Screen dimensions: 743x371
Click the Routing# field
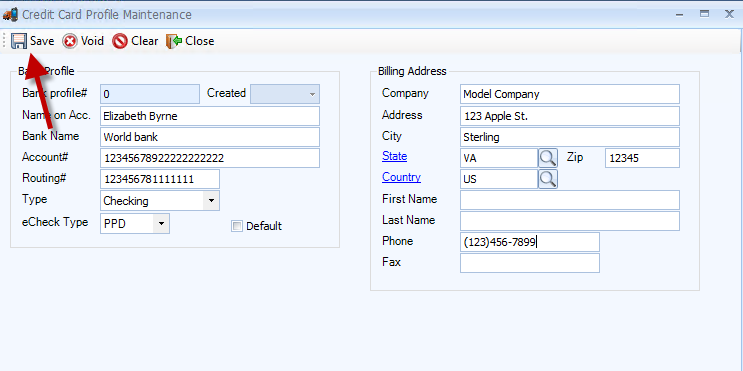(x=160, y=179)
